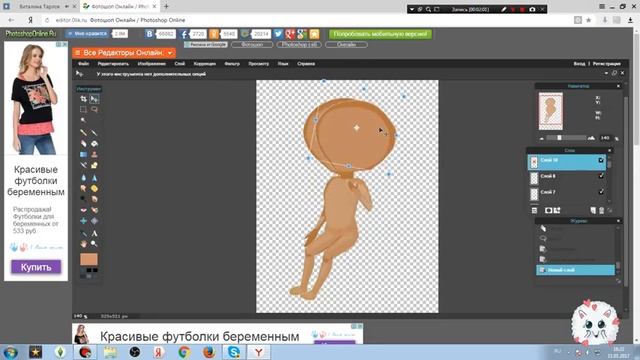
Task: Click the new layer icon in Layers panel
Action: (x=593, y=210)
